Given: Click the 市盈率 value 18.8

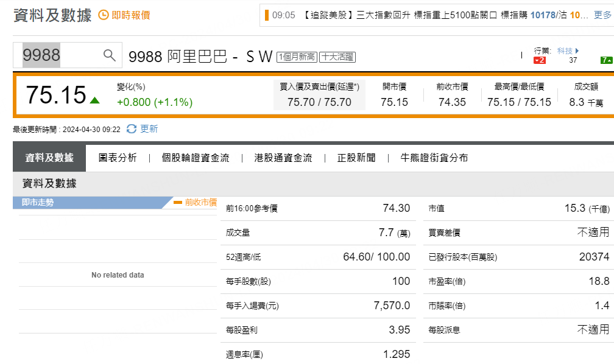Looking at the screenshot, I should pyautogui.click(x=599, y=281).
